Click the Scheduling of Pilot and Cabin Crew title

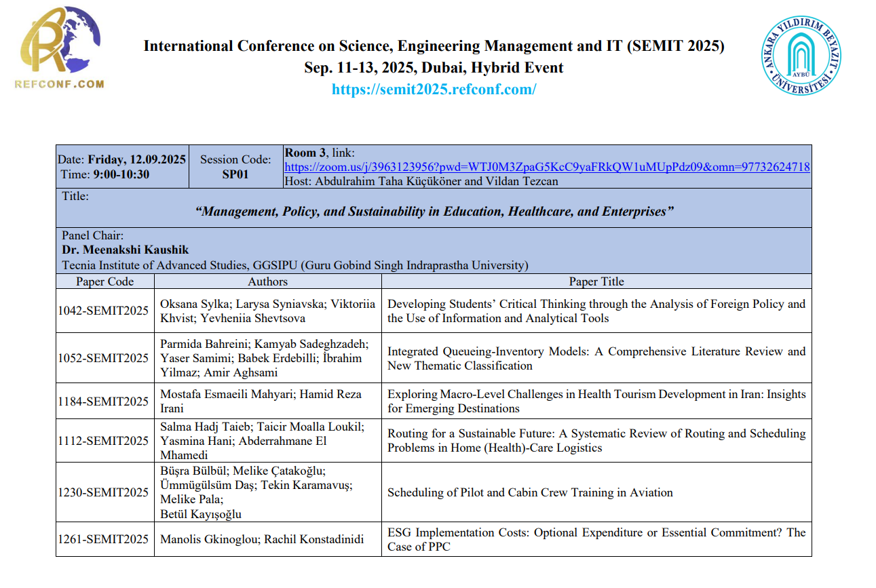pyautogui.click(x=529, y=492)
